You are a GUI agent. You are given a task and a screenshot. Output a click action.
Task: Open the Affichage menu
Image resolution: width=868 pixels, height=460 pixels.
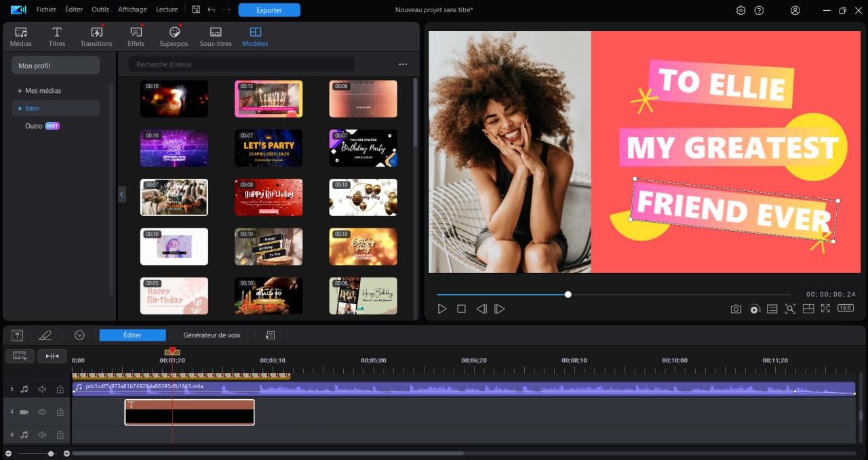(132, 9)
